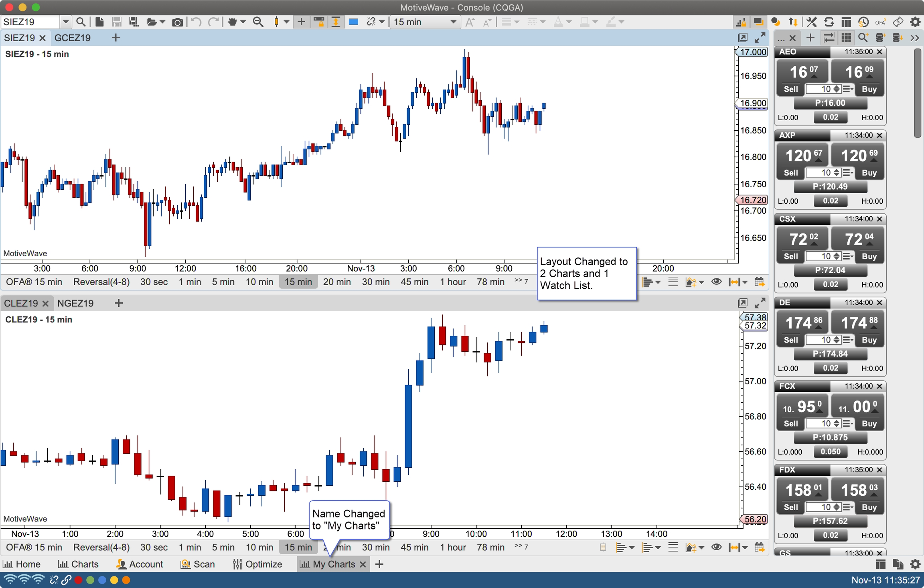This screenshot has height=588, width=924.
Task: Toggle the crosshair cursor button
Action: coord(301,22)
